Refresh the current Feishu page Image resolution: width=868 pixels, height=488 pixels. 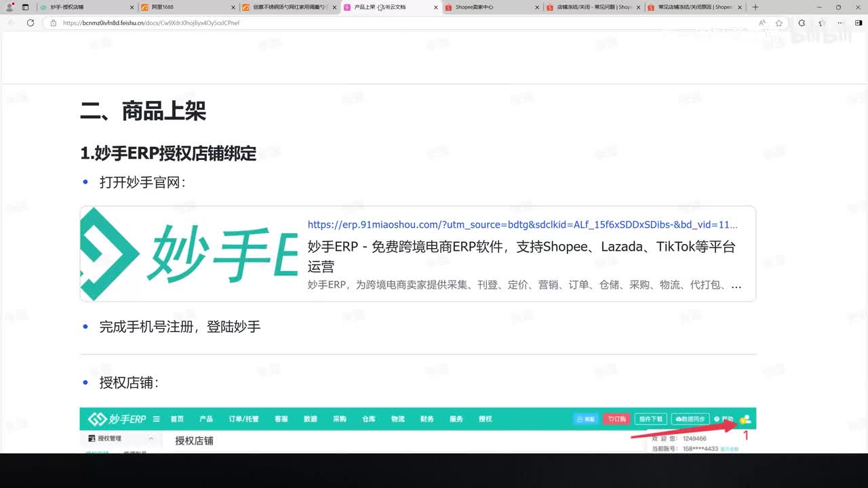31,22
